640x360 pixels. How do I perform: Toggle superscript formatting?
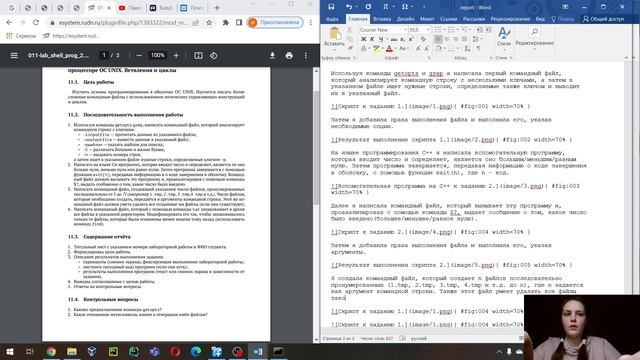411,39
